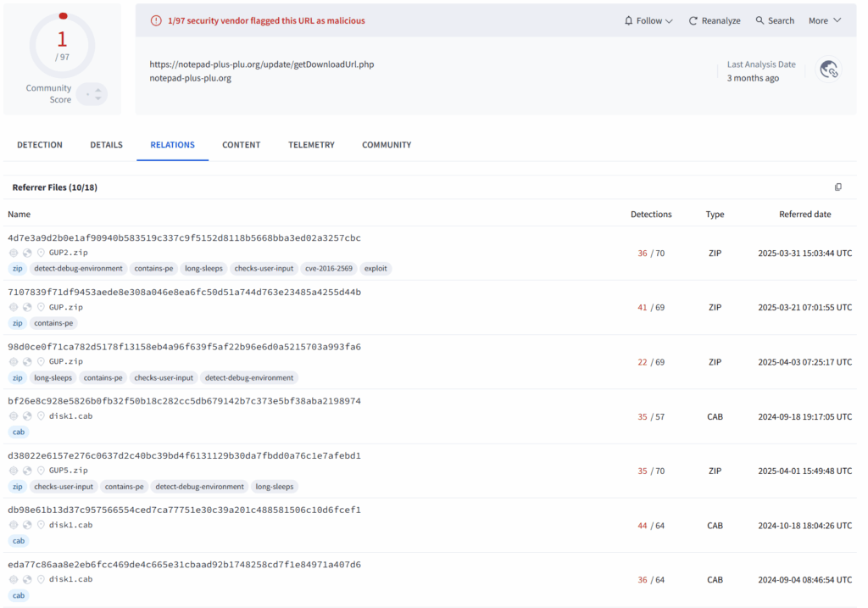The height and width of the screenshot is (608, 868).
Task: Click the long-sleeps tag in the GUP2.zip row
Action: [x=203, y=269]
